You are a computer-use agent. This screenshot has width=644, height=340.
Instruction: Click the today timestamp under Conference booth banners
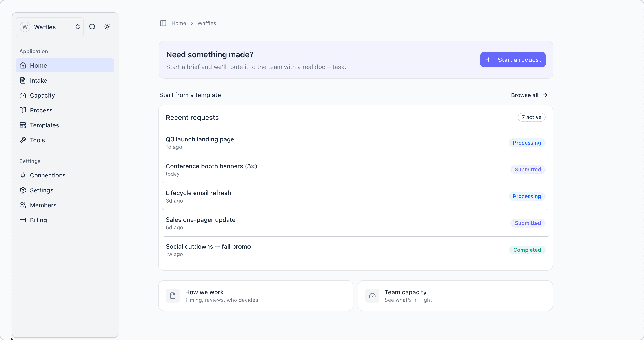click(x=173, y=174)
